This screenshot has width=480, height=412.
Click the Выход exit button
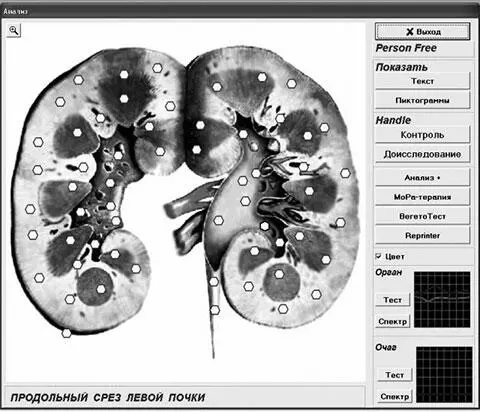pos(423,32)
